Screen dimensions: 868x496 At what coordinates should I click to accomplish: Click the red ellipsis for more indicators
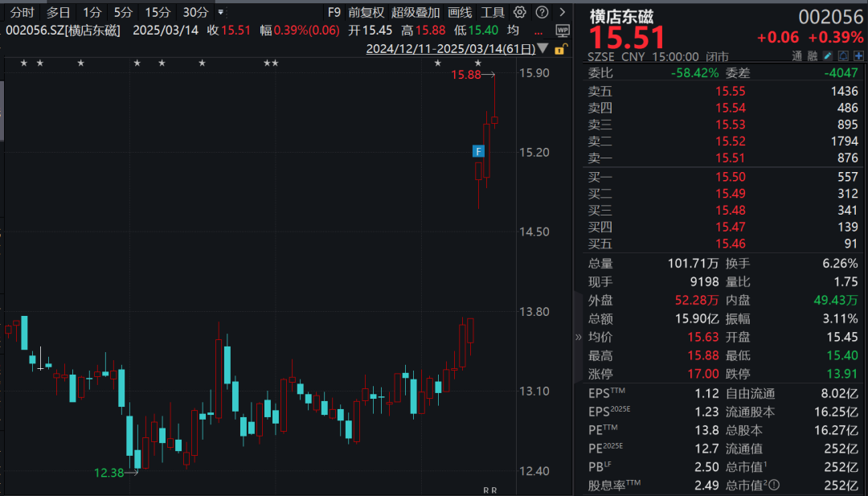tap(538, 31)
